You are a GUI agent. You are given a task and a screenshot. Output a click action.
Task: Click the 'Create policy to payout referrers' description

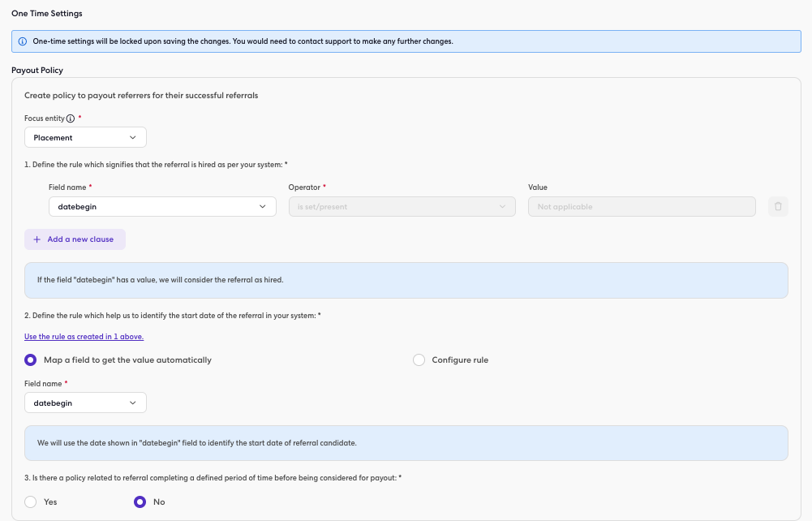coord(141,95)
